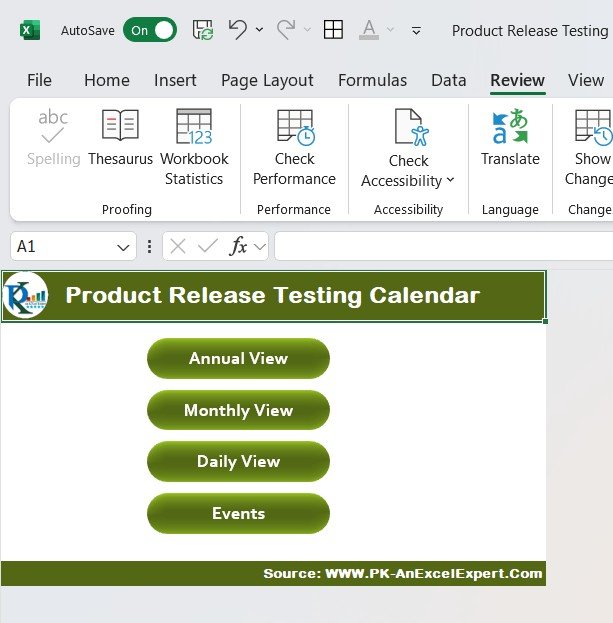
Task: Select the Data tab
Action: (x=449, y=80)
